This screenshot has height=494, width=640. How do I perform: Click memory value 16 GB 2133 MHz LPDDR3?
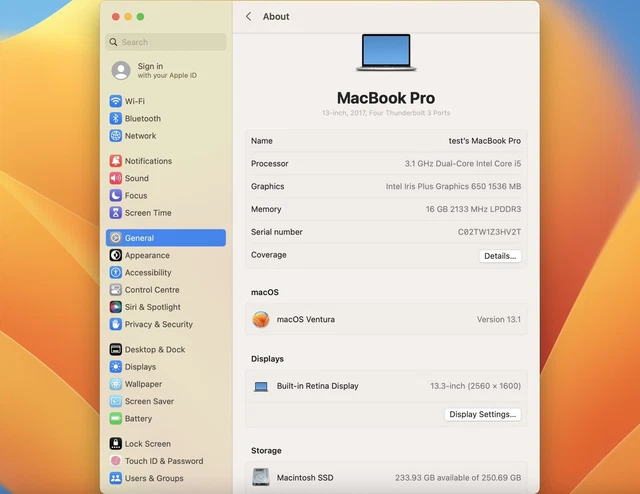coord(473,209)
